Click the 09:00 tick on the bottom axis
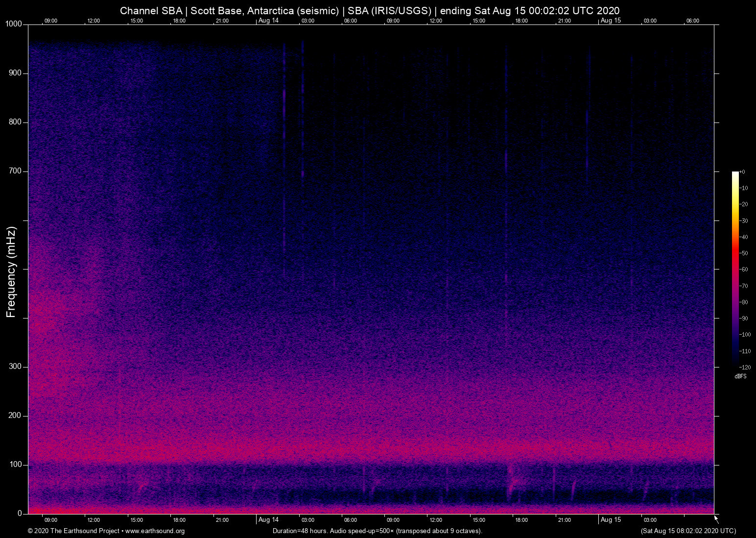 point(50,520)
